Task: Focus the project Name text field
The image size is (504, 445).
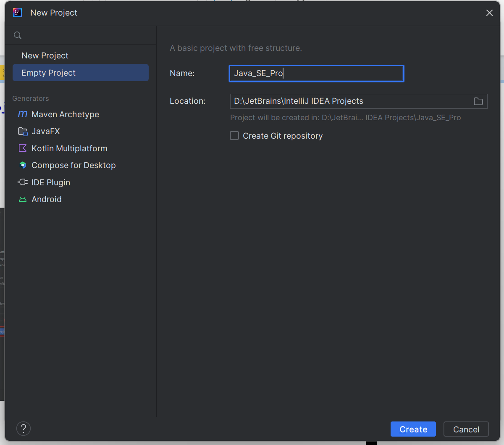Action: coord(316,74)
